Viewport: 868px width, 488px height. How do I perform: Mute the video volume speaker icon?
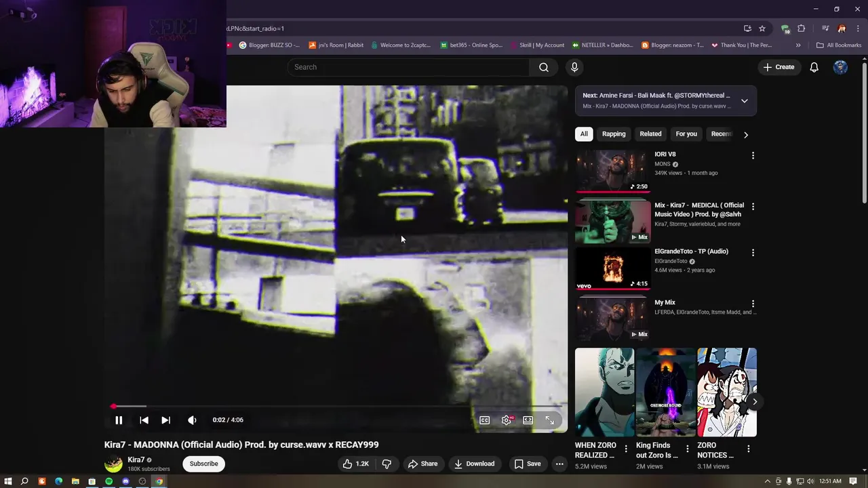click(192, 420)
